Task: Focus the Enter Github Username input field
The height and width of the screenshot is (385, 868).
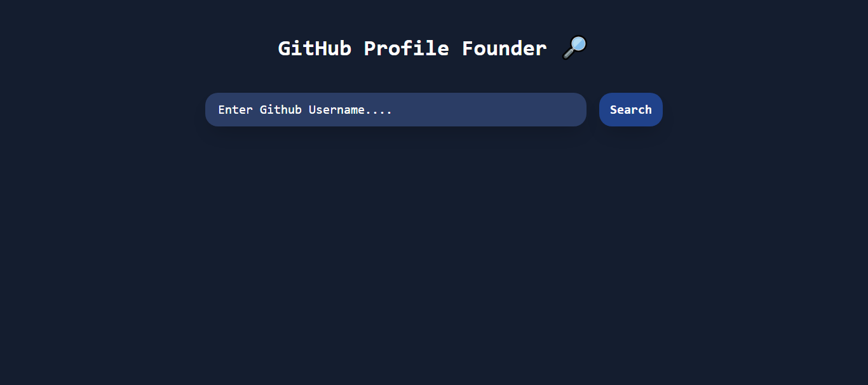Action: pos(395,109)
